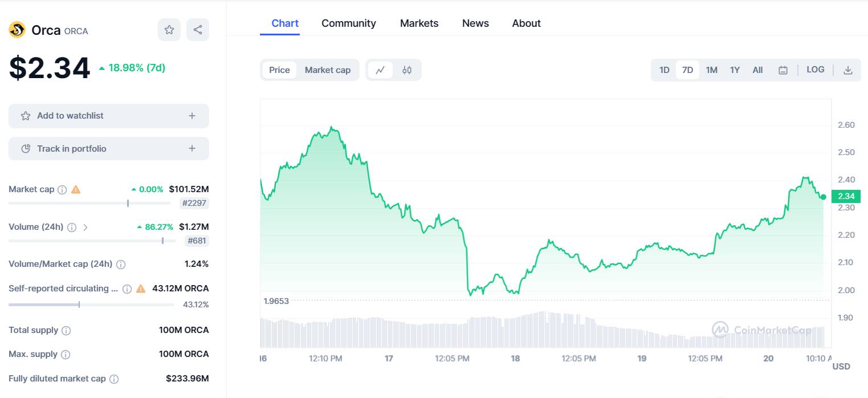The image size is (868, 398).
Task: Set chart range to 7D
Action: click(x=688, y=70)
